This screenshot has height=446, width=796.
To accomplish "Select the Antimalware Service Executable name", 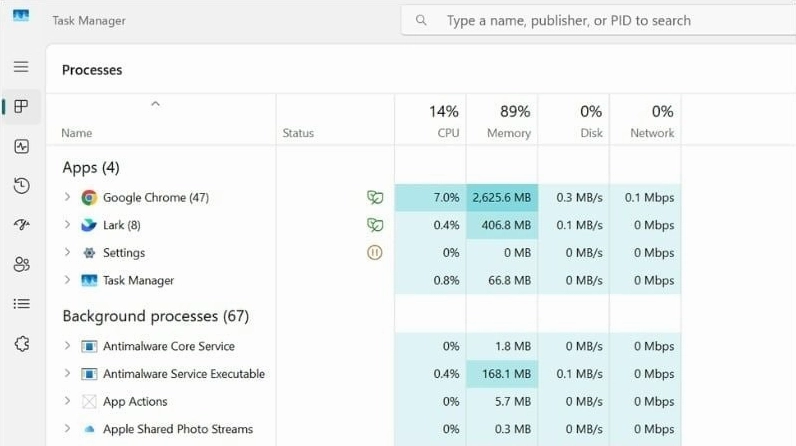I will 184,374.
